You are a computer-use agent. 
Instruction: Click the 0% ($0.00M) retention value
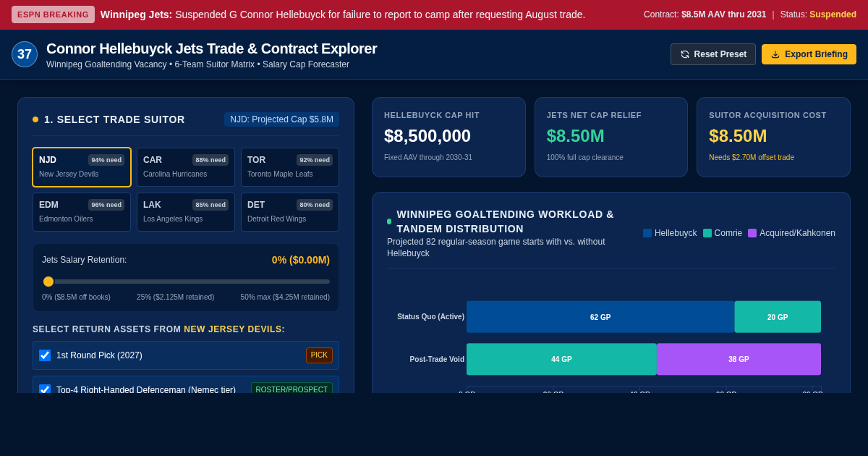point(301,260)
